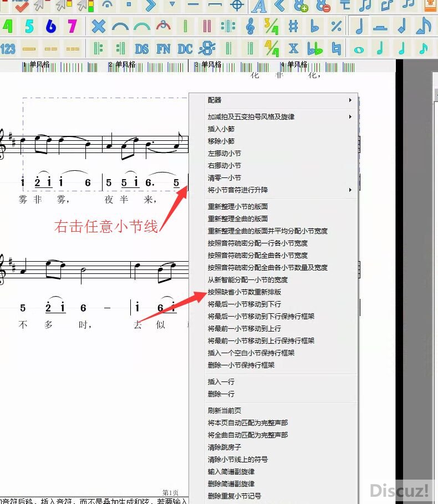Click 重新整理小节的版面

coord(238,206)
